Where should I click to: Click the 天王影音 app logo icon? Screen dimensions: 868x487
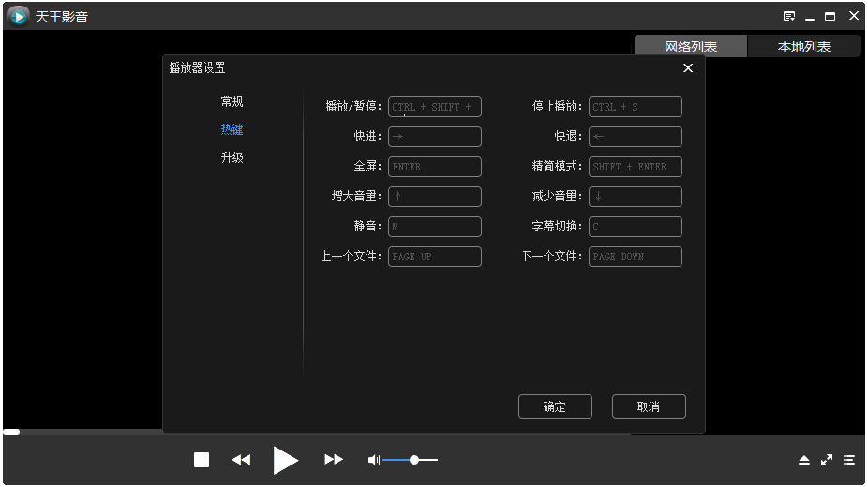pos(18,17)
